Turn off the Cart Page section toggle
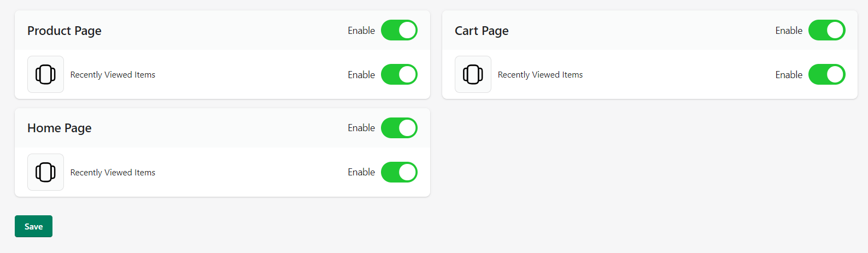Image resolution: width=868 pixels, height=253 pixels. point(826,31)
